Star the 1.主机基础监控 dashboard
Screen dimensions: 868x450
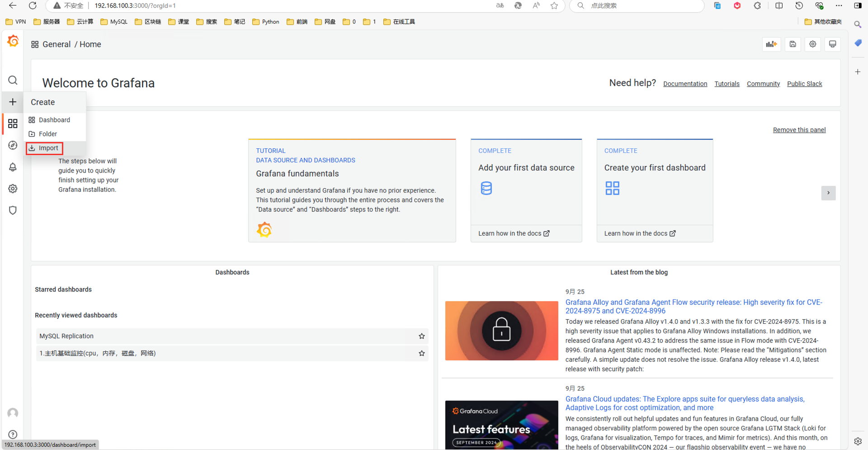(x=422, y=353)
